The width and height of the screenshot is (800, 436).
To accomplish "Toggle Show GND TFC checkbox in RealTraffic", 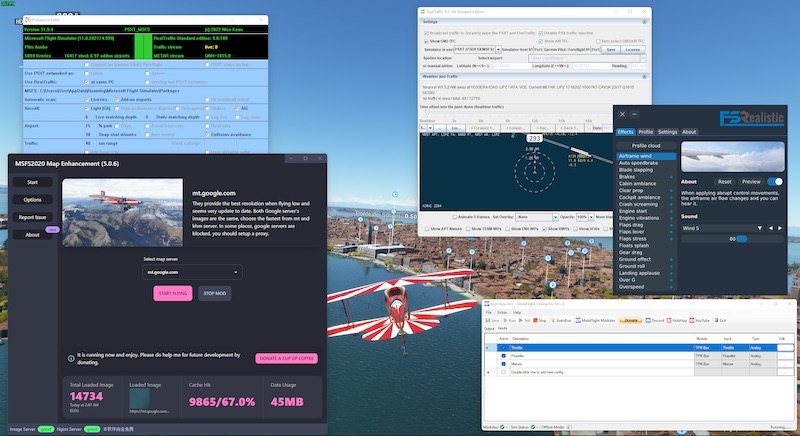I will 427,41.
